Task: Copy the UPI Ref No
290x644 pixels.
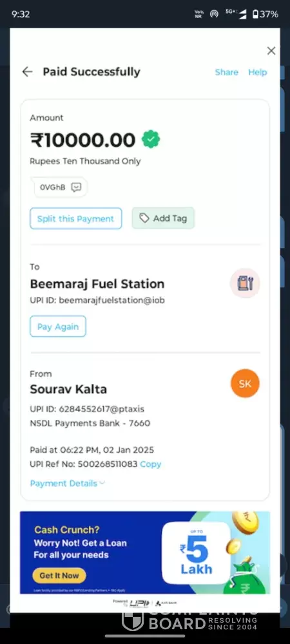Action: pos(150,464)
